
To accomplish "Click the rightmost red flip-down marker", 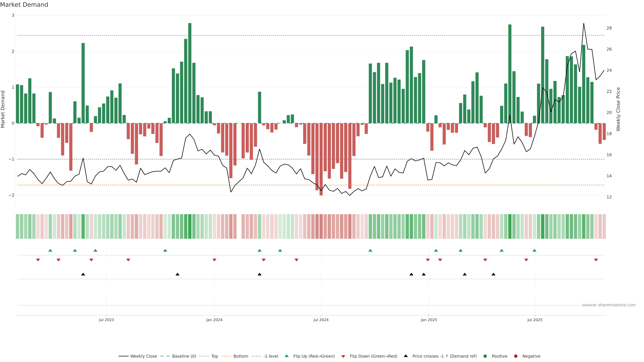I will pos(596,260).
